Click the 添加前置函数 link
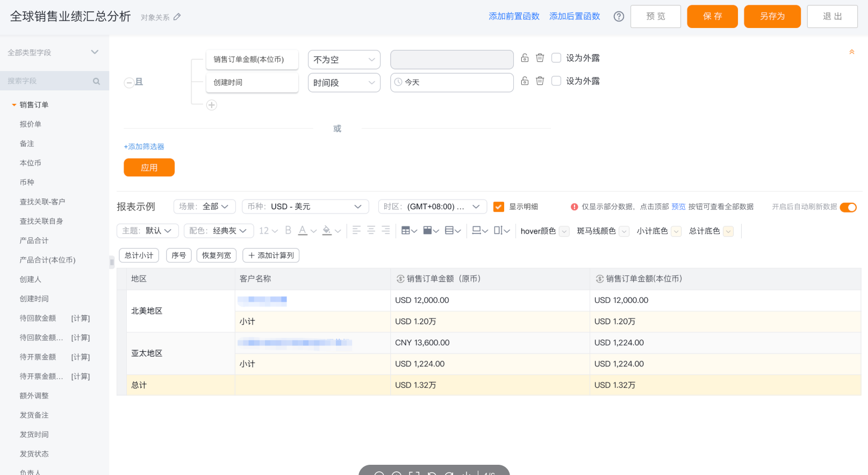The image size is (868, 475). click(x=514, y=16)
